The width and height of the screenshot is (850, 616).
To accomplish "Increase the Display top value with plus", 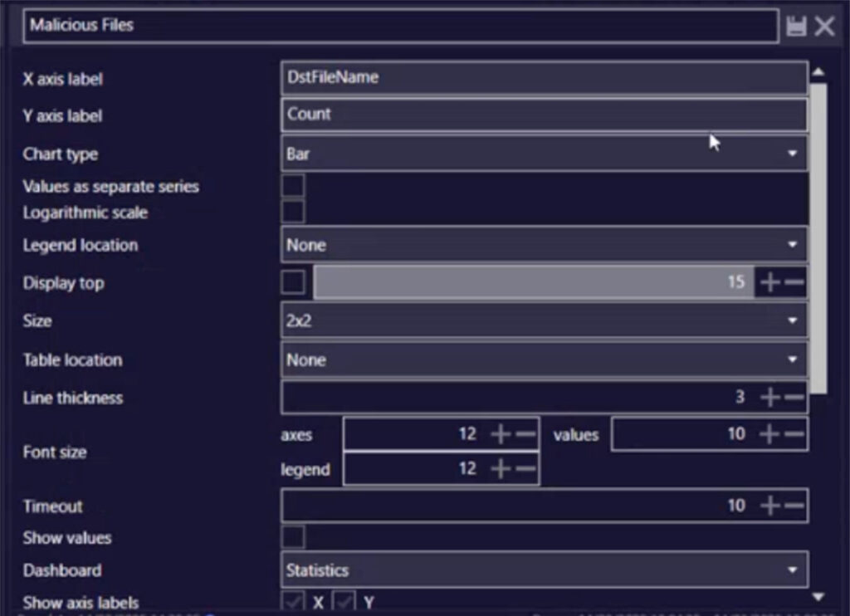I will pyautogui.click(x=769, y=282).
